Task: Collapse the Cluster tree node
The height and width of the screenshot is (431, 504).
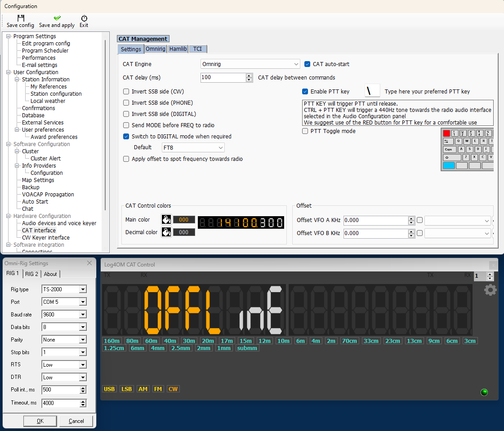Action: click(x=17, y=151)
